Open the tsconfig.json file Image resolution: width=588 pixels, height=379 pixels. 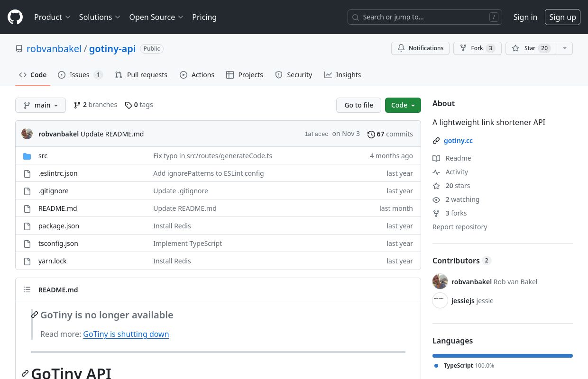[x=58, y=244]
